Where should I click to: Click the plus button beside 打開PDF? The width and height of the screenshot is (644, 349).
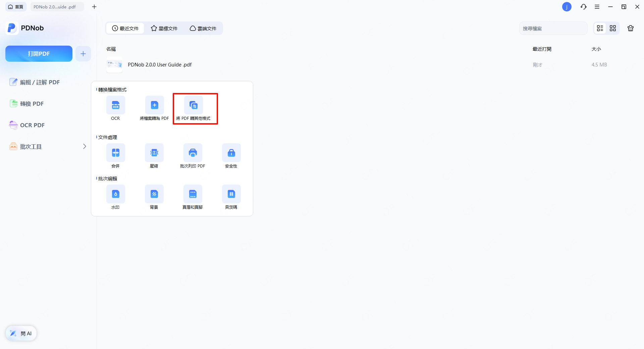click(x=83, y=54)
